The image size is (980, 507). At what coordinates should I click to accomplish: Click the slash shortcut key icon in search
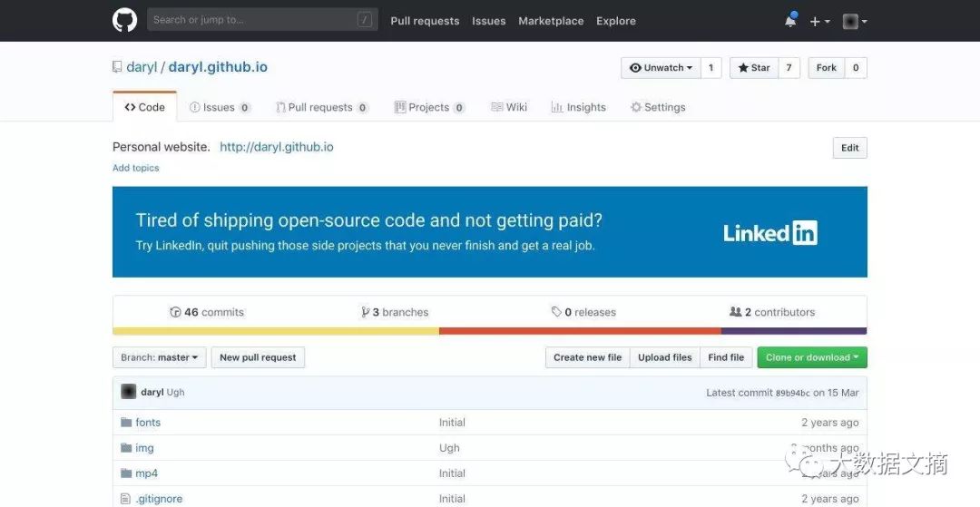(365, 19)
